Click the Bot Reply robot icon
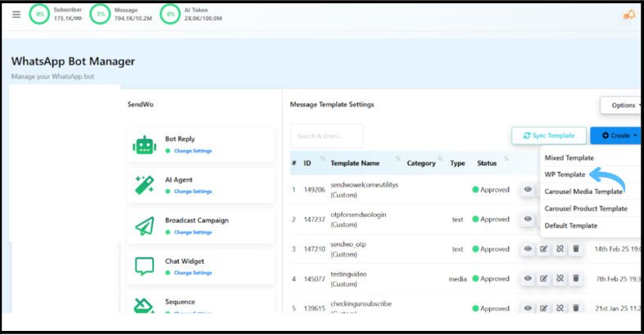The image size is (644, 335). 145,145
